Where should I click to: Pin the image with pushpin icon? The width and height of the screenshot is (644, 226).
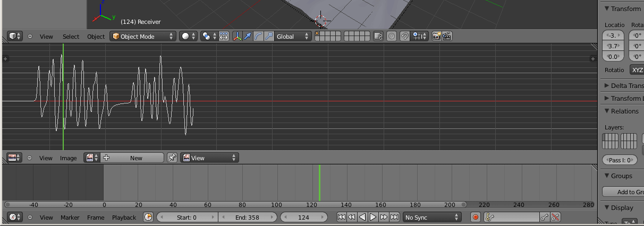click(172, 158)
